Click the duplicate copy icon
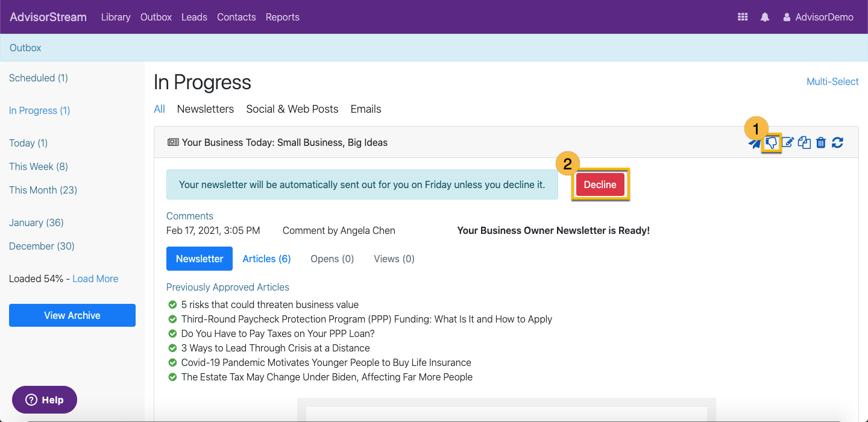 click(x=804, y=143)
